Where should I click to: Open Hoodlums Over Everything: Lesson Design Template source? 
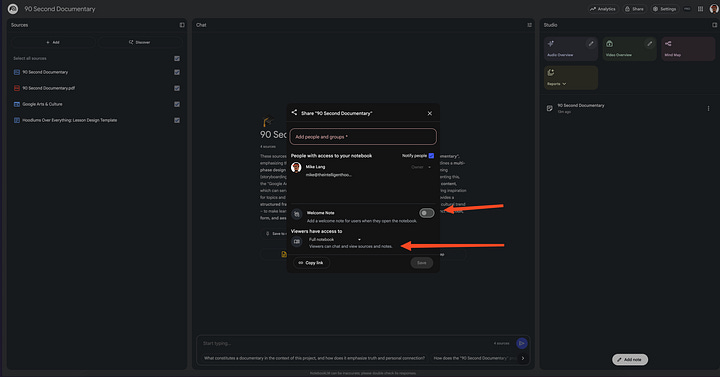tap(70, 120)
